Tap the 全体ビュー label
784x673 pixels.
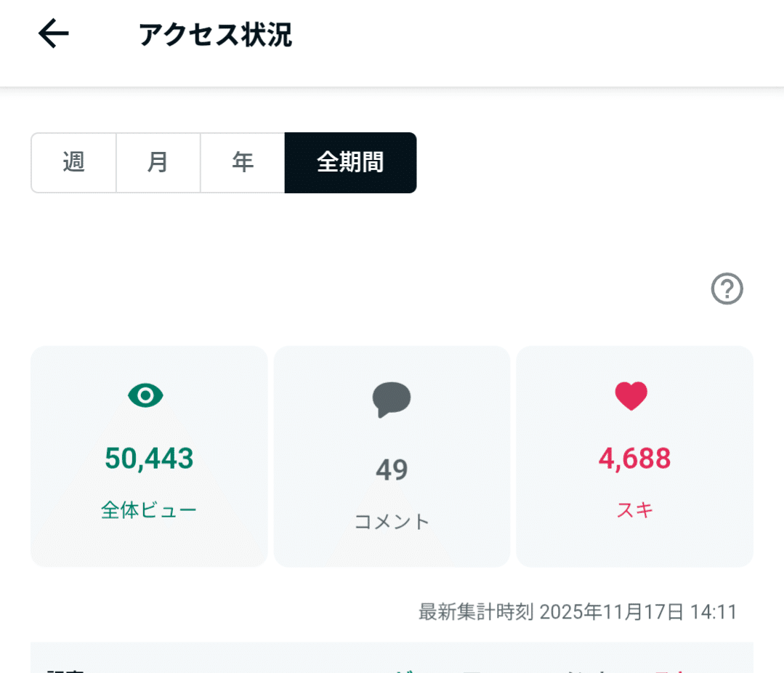pos(149,510)
